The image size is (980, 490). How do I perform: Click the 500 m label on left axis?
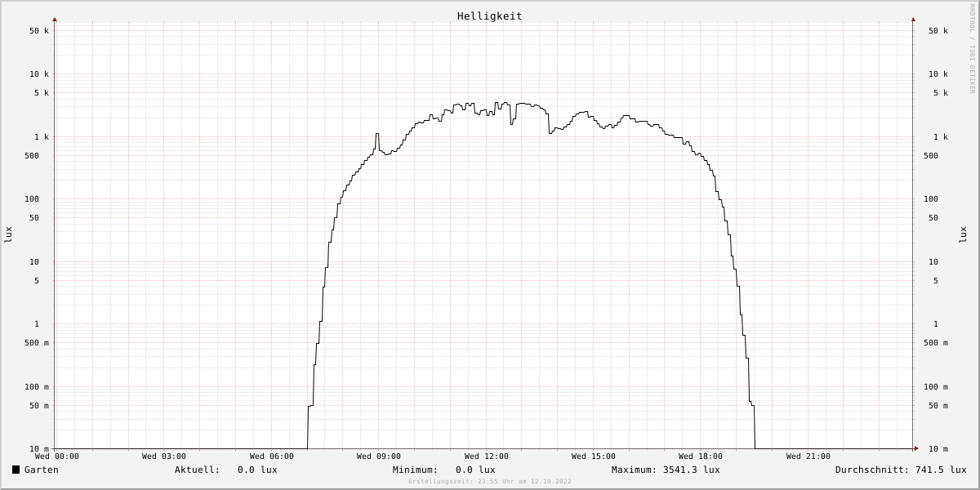tap(37, 343)
